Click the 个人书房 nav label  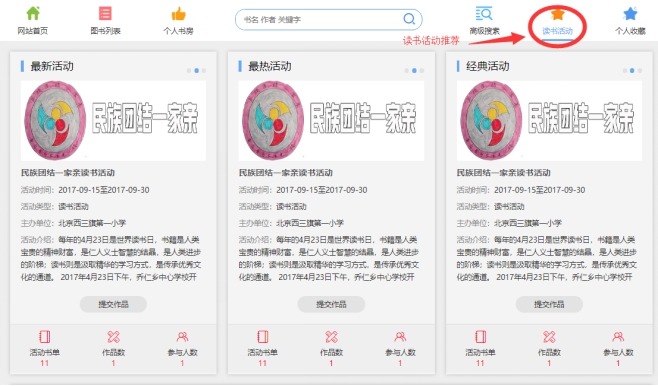tap(178, 31)
